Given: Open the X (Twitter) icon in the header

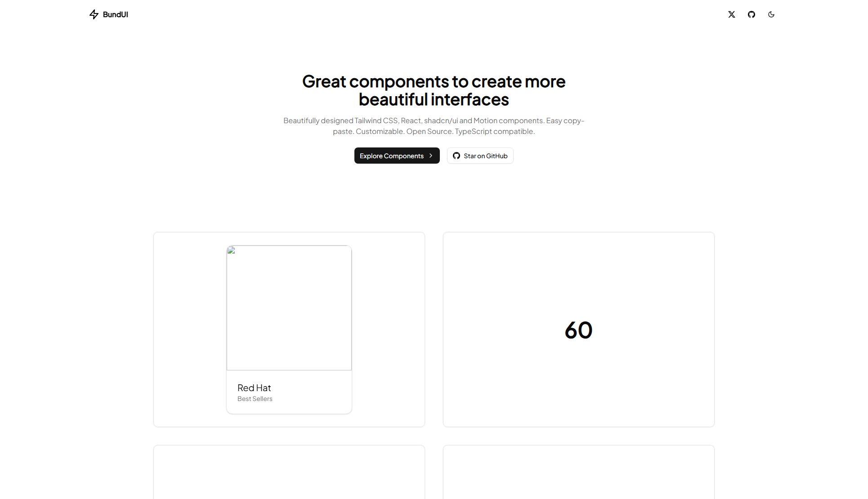Looking at the screenshot, I should pyautogui.click(x=731, y=14).
